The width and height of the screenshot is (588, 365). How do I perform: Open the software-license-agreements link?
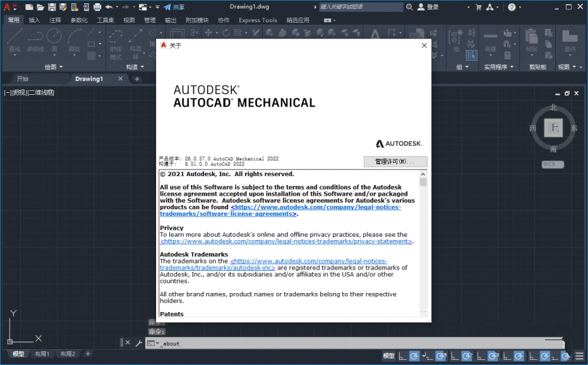pos(280,210)
